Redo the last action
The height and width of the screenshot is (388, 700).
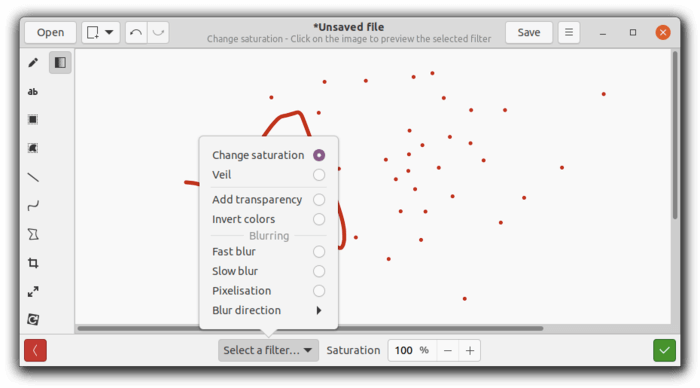tap(158, 33)
